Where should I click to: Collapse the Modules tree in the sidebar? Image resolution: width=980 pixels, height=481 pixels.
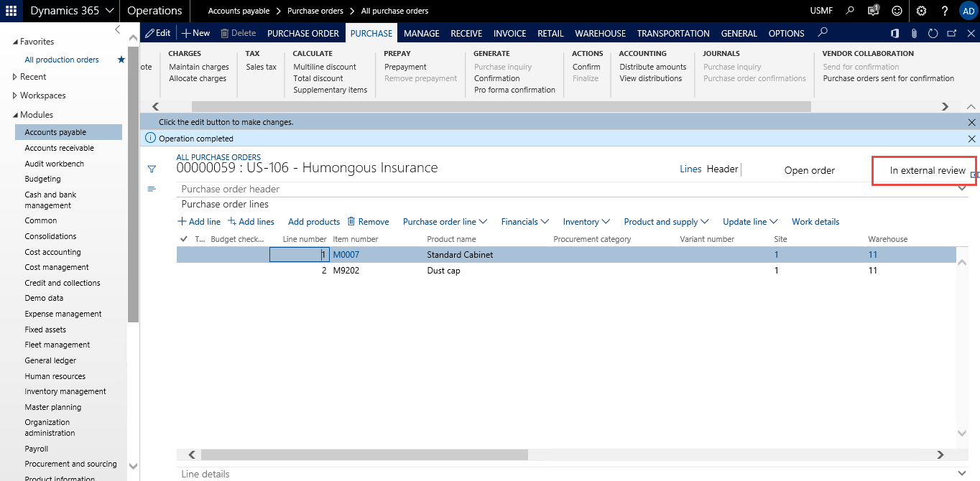16,114
